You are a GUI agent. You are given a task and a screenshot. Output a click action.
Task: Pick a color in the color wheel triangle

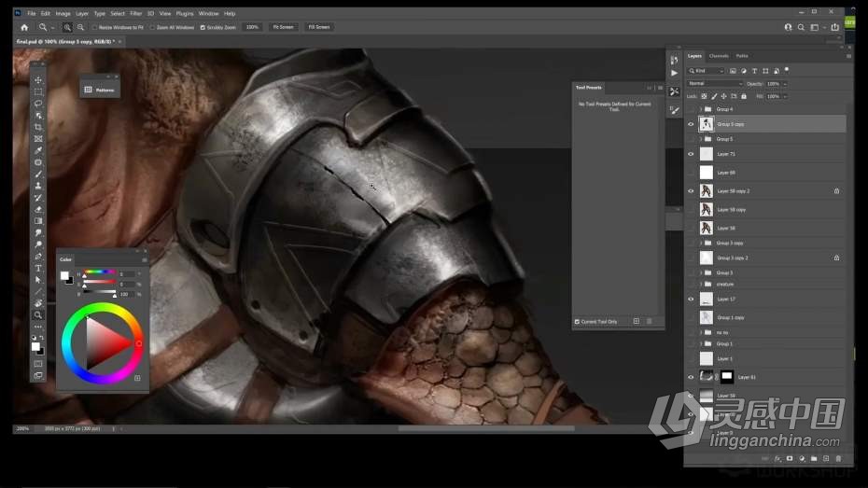pyautogui.click(x=105, y=343)
